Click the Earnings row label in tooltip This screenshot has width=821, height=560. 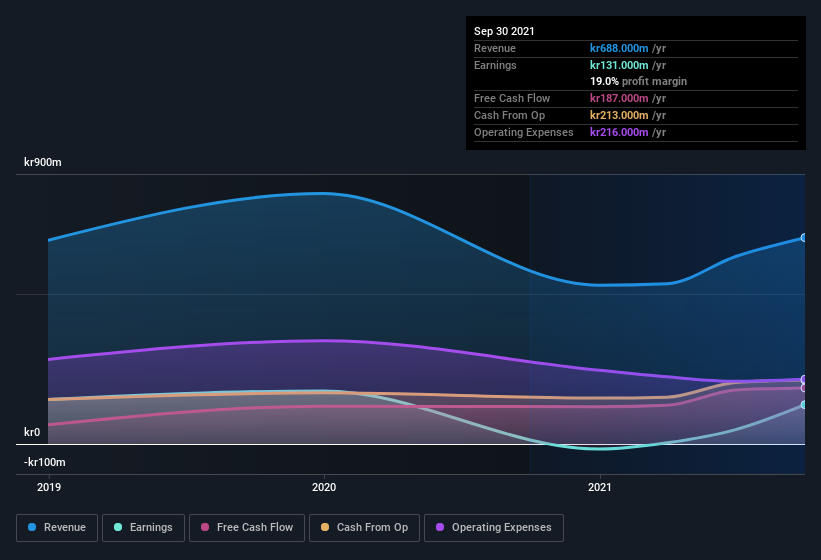pyautogui.click(x=495, y=65)
